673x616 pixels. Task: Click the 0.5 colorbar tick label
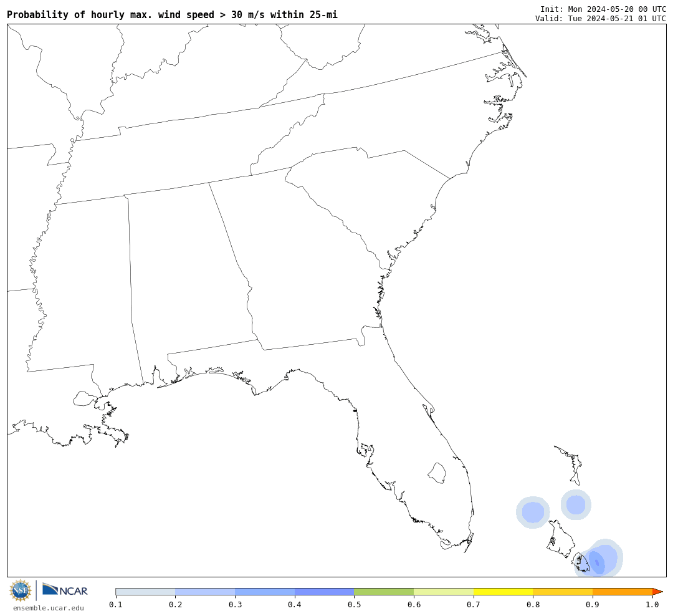click(354, 605)
